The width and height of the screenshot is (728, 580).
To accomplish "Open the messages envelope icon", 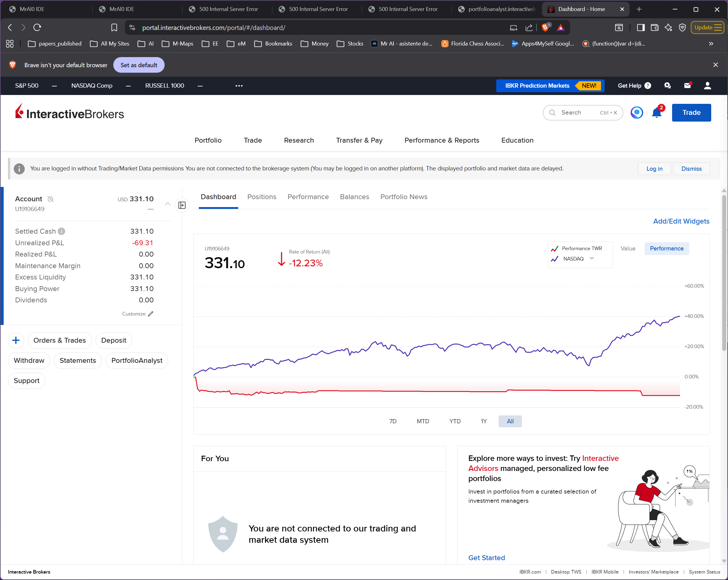I will 687,86.
